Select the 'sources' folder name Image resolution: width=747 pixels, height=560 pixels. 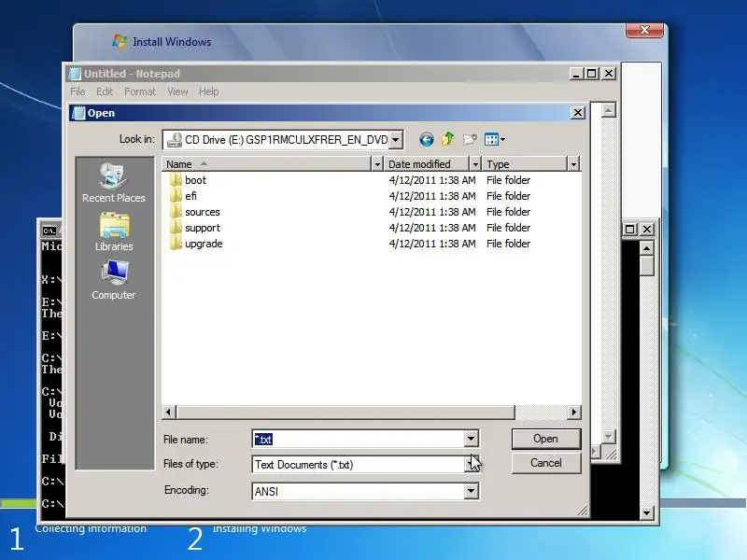click(203, 212)
